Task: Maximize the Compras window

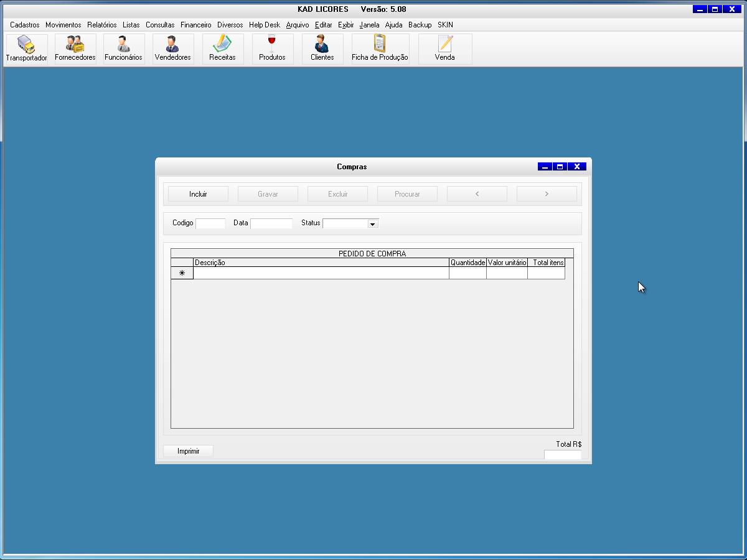Action: tap(560, 167)
